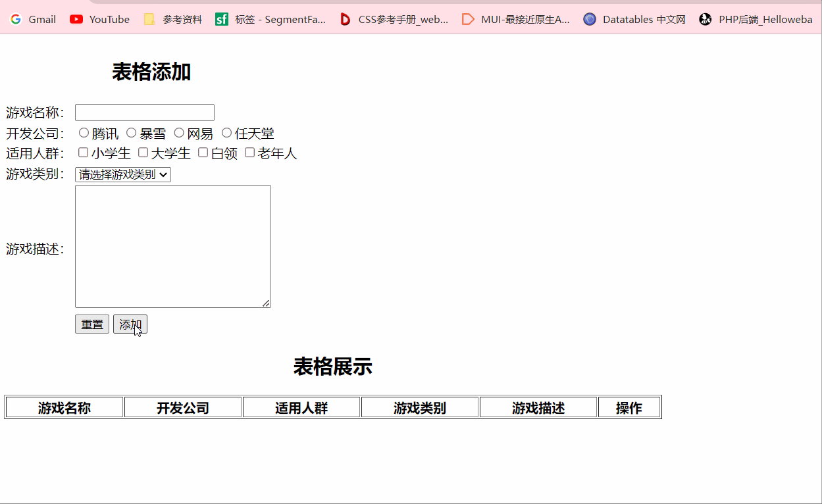Open the SegmentFault 标签 bookmark
Screen dimensions: 822x504
click(x=270, y=20)
